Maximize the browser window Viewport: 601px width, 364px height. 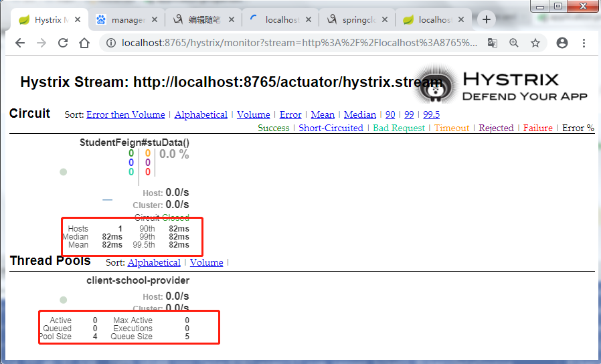[558, 6]
